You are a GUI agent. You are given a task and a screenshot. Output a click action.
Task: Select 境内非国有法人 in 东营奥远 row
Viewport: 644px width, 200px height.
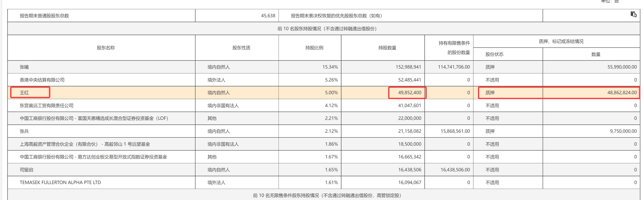(x=223, y=105)
